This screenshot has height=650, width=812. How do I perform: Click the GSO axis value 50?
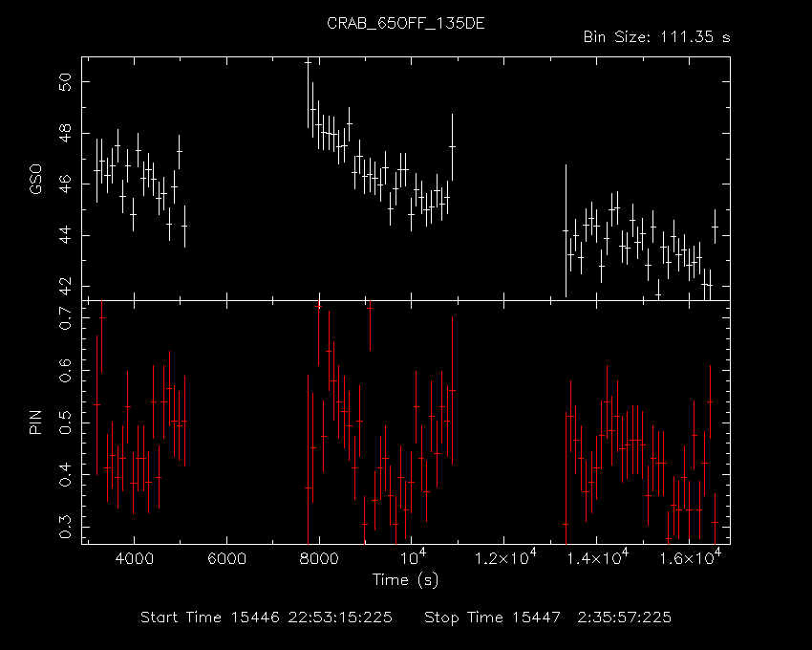point(66,82)
